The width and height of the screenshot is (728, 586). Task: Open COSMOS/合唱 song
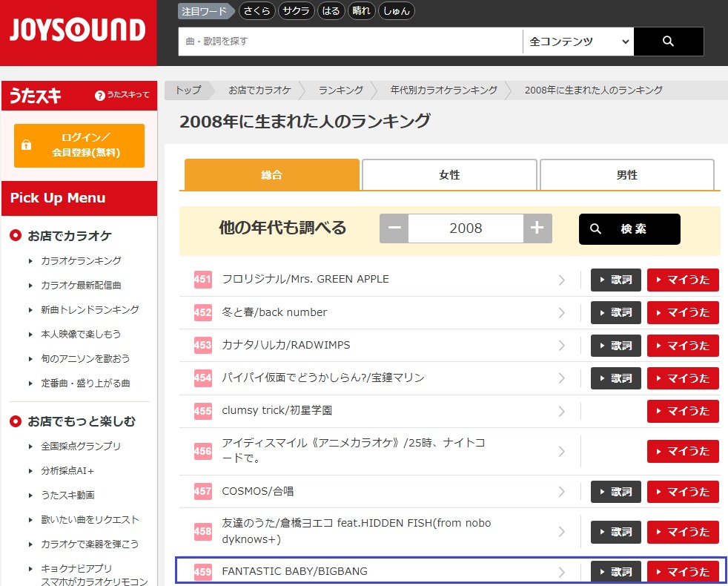coord(258,491)
